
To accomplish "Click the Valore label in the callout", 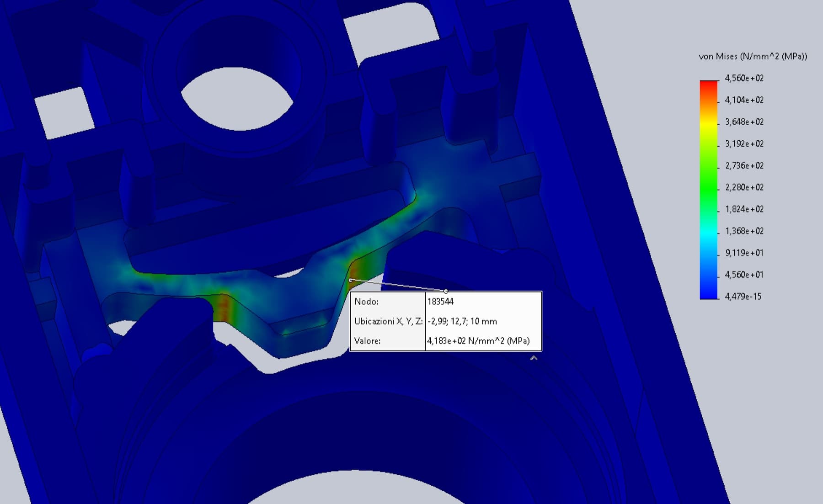I will click(367, 341).
